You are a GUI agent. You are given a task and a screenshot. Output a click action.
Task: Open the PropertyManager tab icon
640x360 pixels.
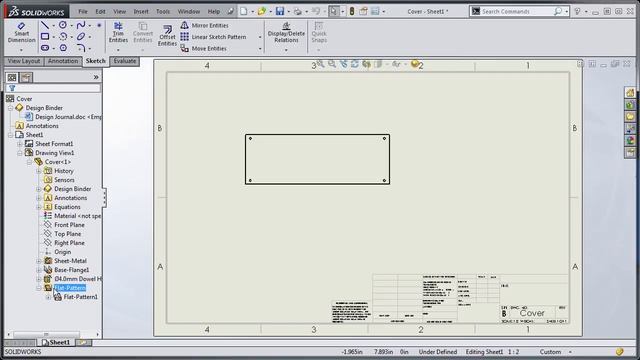(26, 77)
